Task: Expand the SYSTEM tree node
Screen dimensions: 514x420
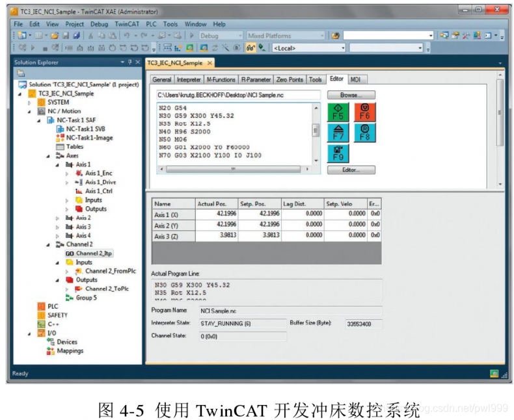Action: 29,103
